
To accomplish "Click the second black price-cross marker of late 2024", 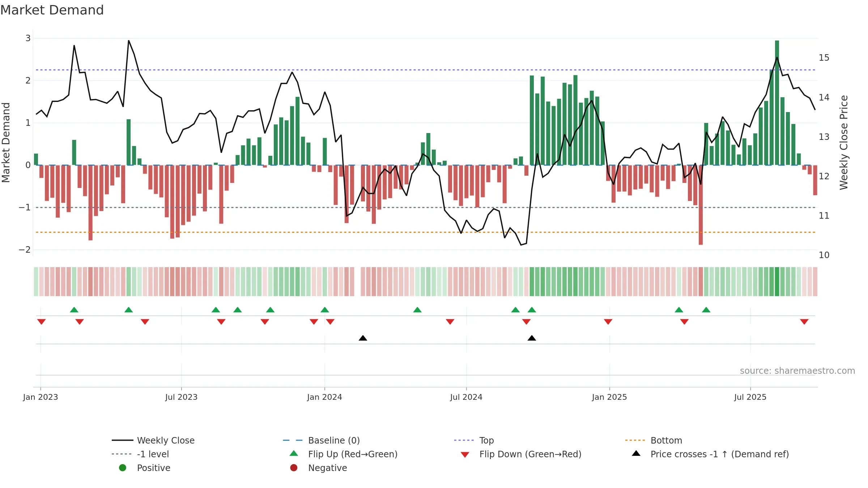I will 532,338.
